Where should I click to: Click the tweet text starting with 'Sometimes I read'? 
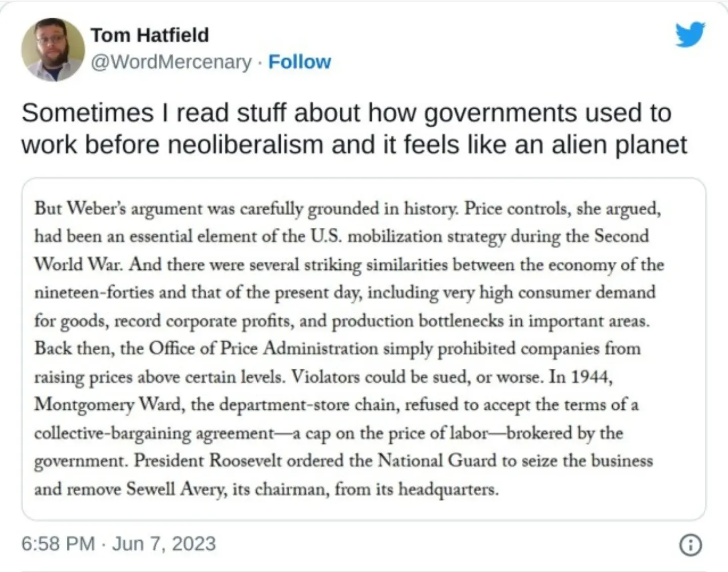coord(354,128)
